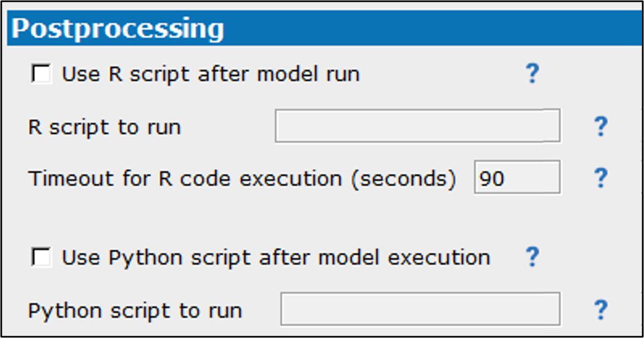Viewport: 644px width, 338px height.
Task: Show help for R code timeout setting
Action: (x=601, y=178)
